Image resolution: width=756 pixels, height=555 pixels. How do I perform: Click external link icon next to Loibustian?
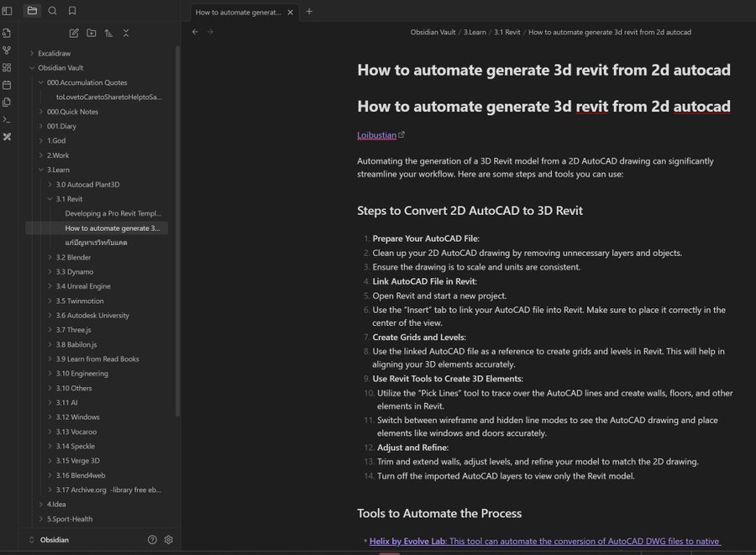click(x=402, y=135)
